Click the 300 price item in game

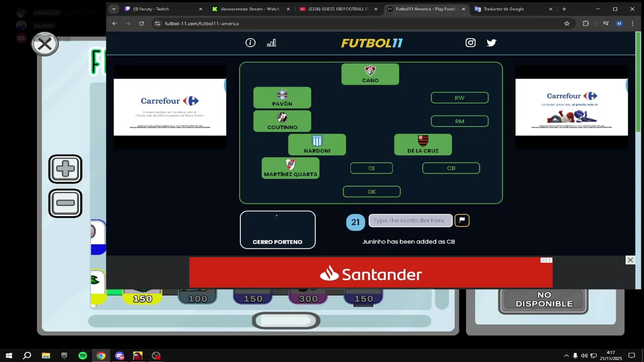308,298
